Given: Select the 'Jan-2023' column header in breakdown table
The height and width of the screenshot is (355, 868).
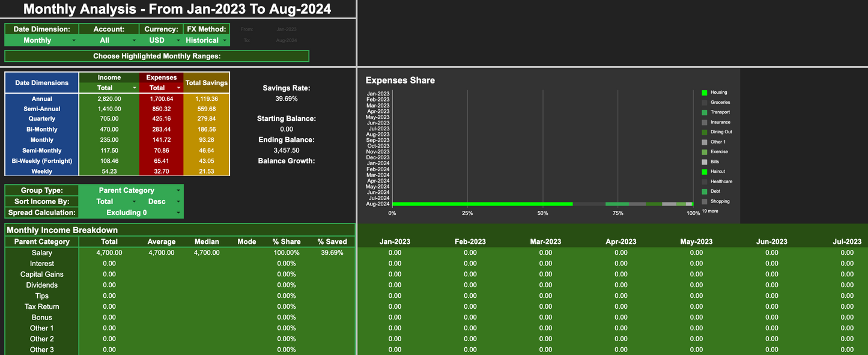Looking at the screenshot, I should click(x=395, y=241).
